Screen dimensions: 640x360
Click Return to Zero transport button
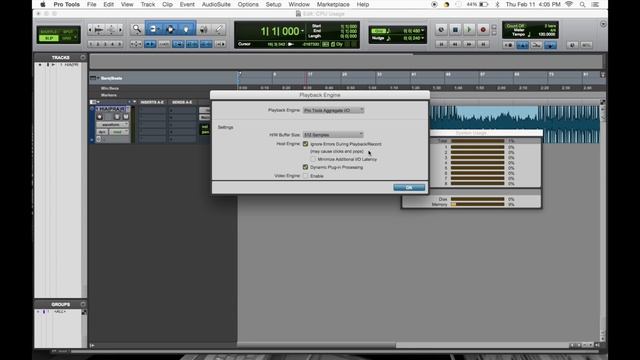coord(441,44)
